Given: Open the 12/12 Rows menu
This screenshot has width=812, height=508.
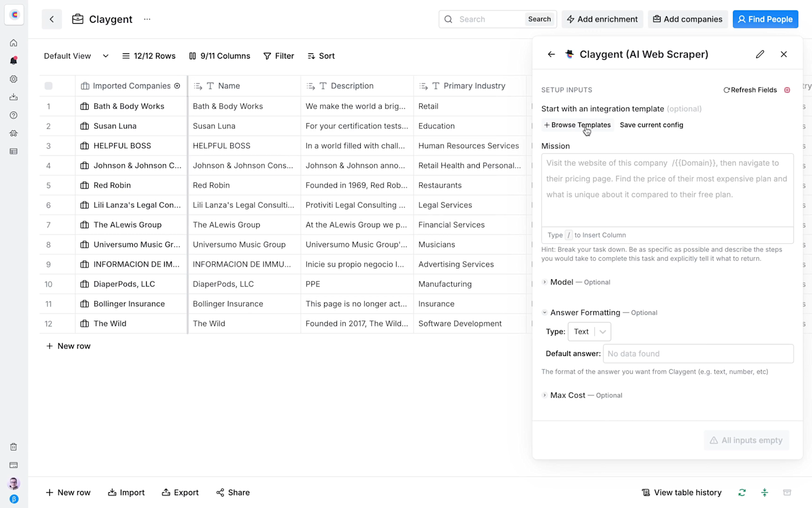Looking at the screenshot, I should (148, 56).
